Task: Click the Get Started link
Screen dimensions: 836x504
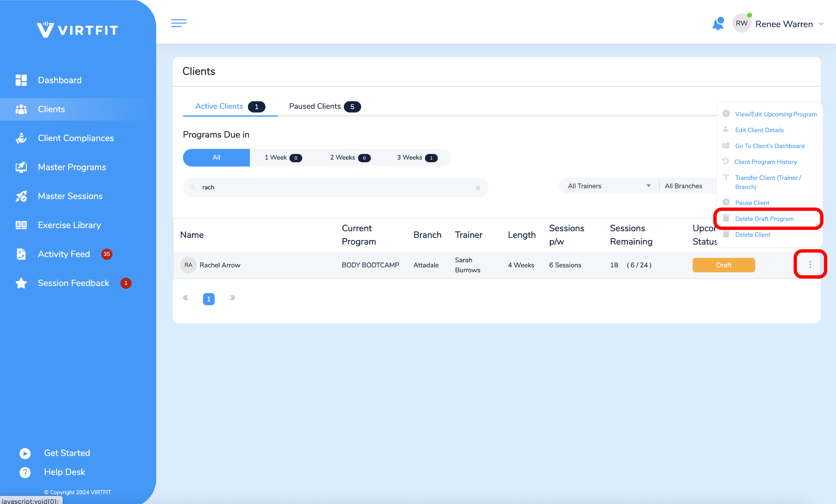Action: click(x=67, y=453)
